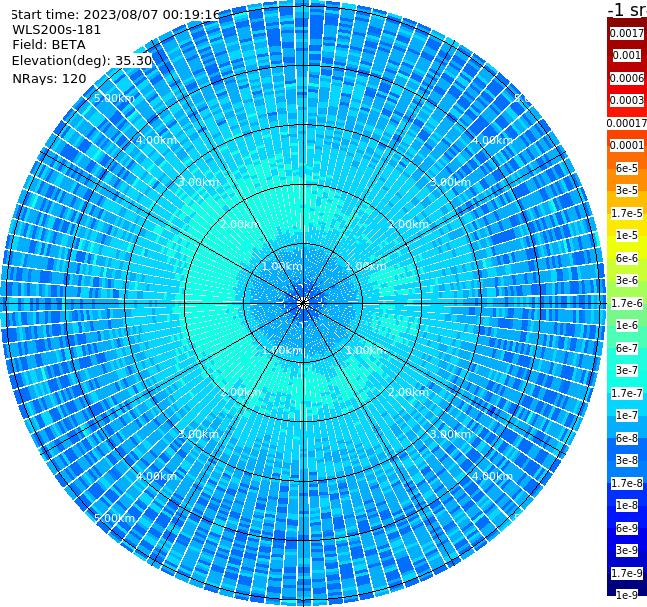The height and width of the screenshot is (607, 647).
Task: Click the 6e-6 colorbar label
Action: pos(627,258)
